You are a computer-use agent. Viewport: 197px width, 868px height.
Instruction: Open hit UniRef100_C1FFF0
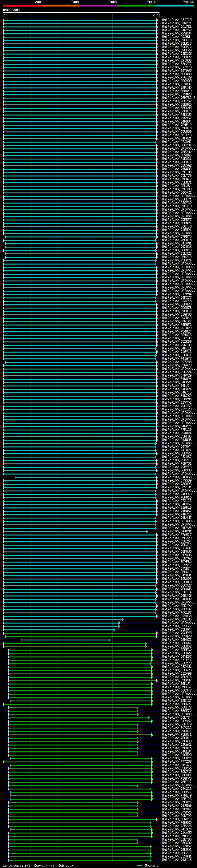[177, 40]
